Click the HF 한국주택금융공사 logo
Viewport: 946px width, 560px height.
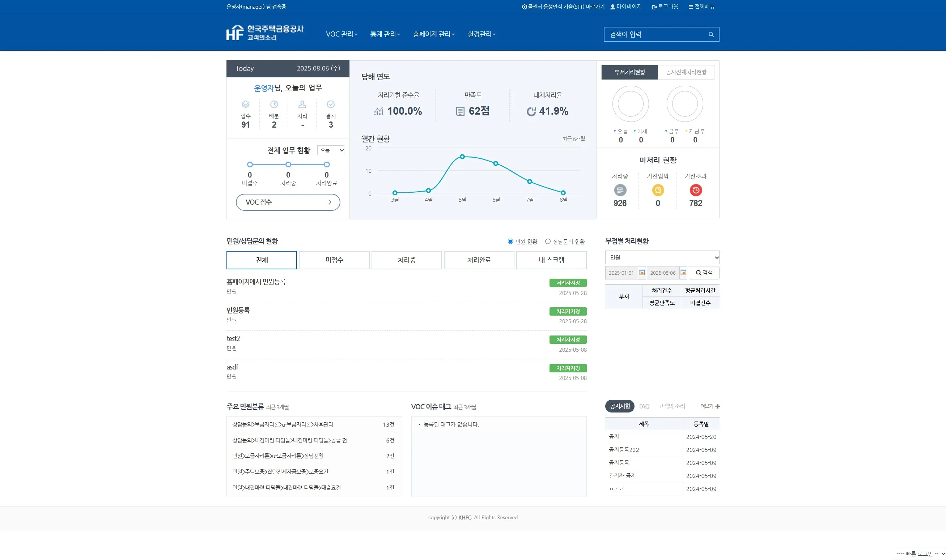click(x=265, y=33)
